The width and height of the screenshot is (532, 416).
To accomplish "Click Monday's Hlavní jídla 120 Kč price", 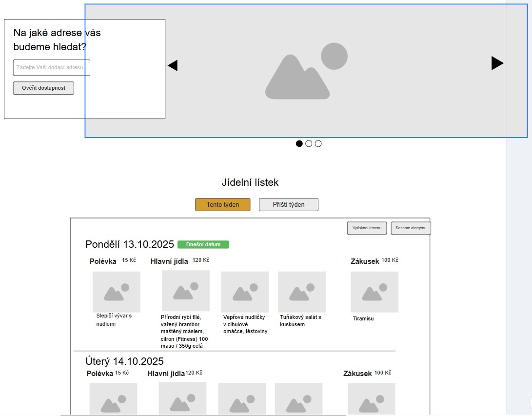I will (201, 260).
